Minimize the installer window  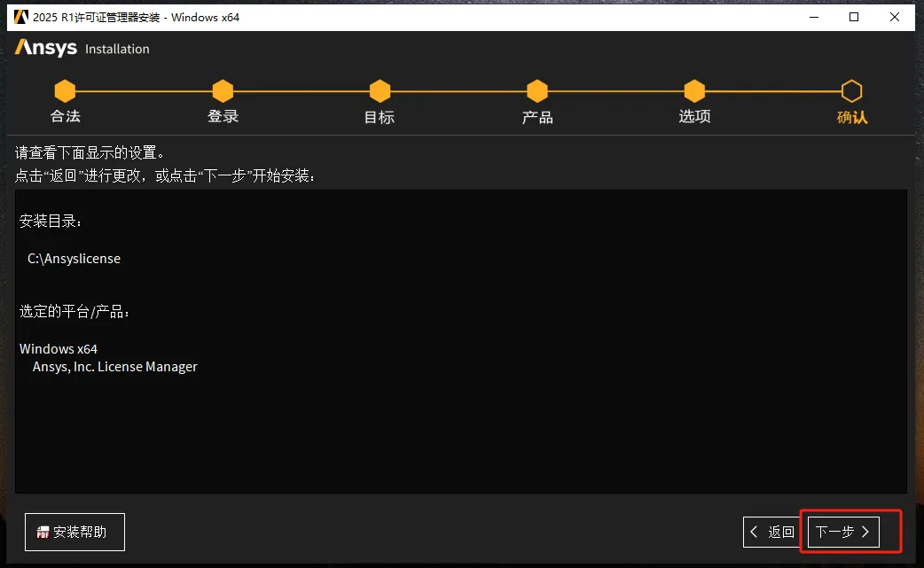tap(814, 17)
